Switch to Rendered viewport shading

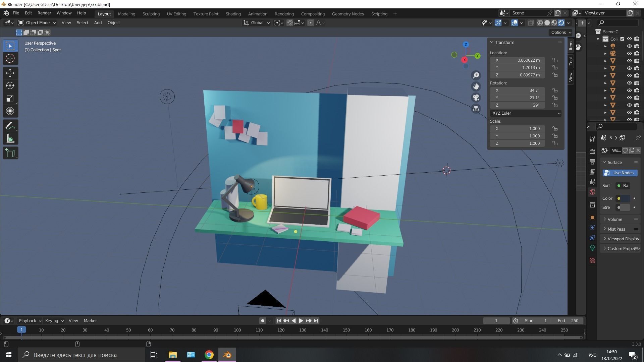pyautogui.click(x=561, y=23)
